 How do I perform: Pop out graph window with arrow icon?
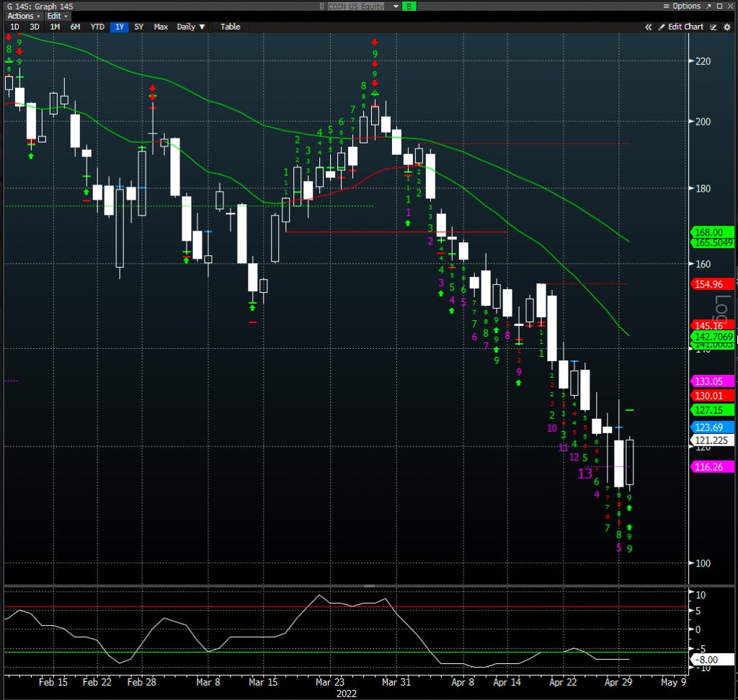pyautogui.click(x=708, y=6)
